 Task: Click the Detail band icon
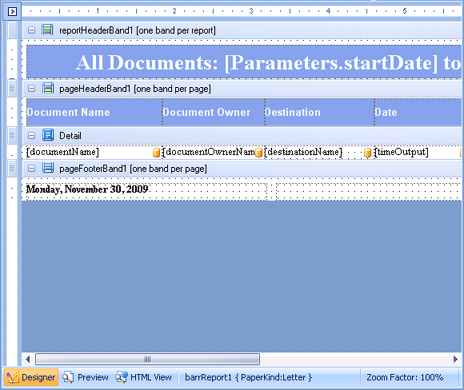tap(48, 135)
